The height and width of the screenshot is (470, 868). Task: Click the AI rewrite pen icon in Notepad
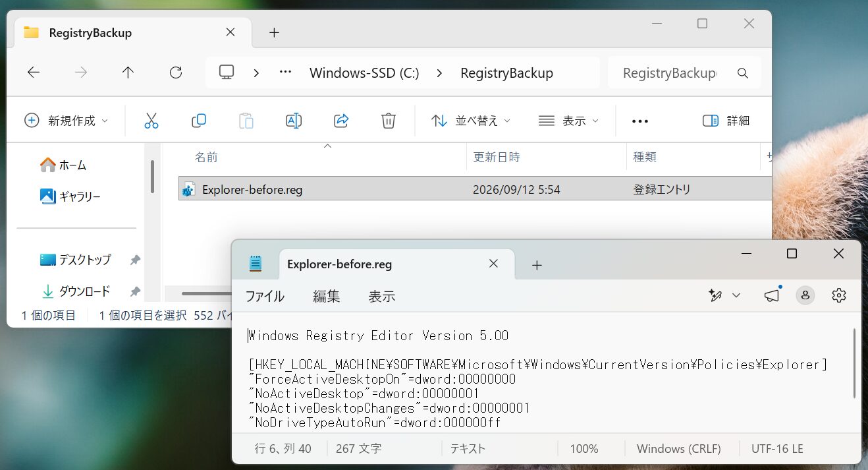pos(715,295)
